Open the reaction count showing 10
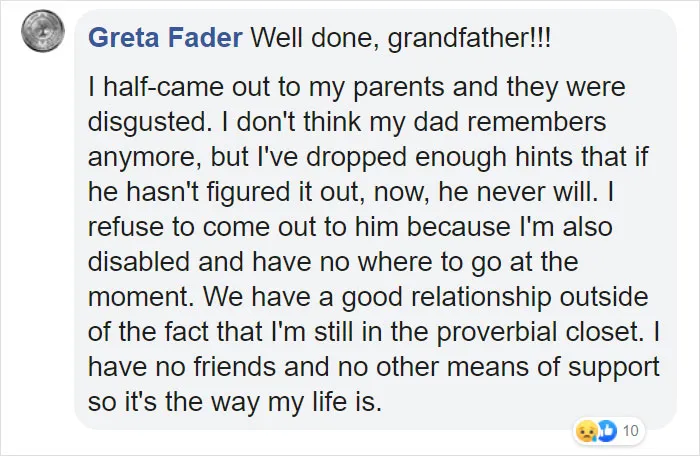Viewport: 700px width, 456px height. pos(630,431)
